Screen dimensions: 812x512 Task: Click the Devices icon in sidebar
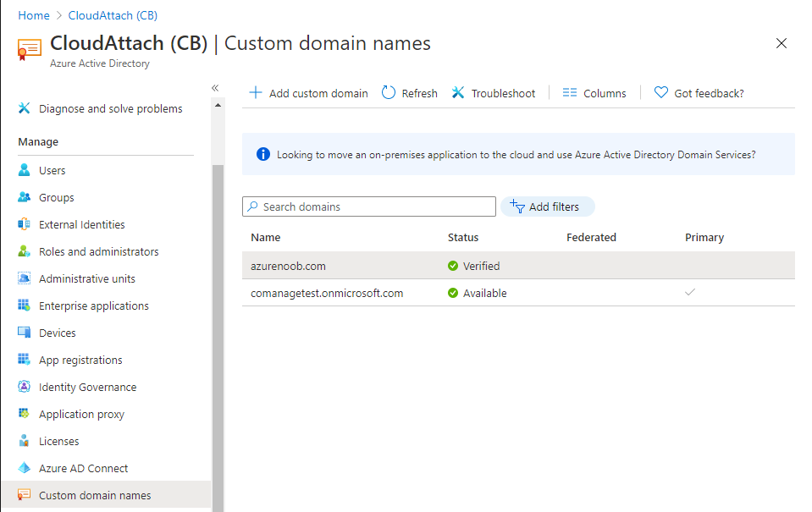pyautogui.click(x=24, y=333)
